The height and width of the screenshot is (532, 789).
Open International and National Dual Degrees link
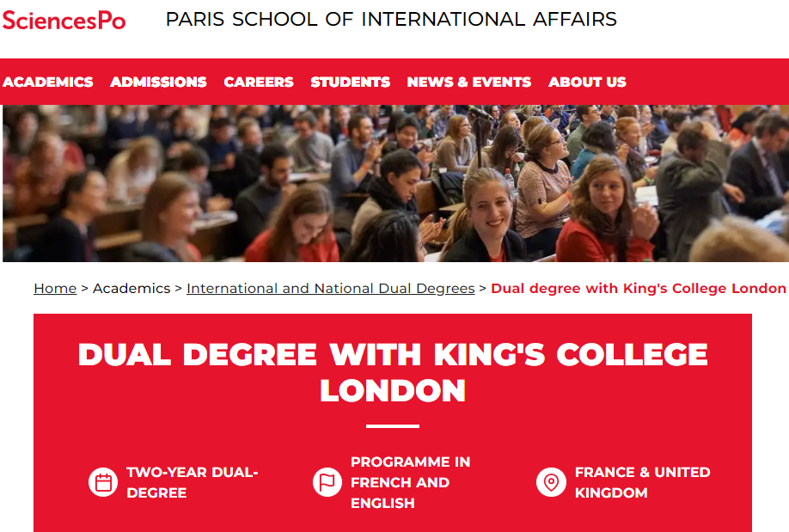point(331,288)
